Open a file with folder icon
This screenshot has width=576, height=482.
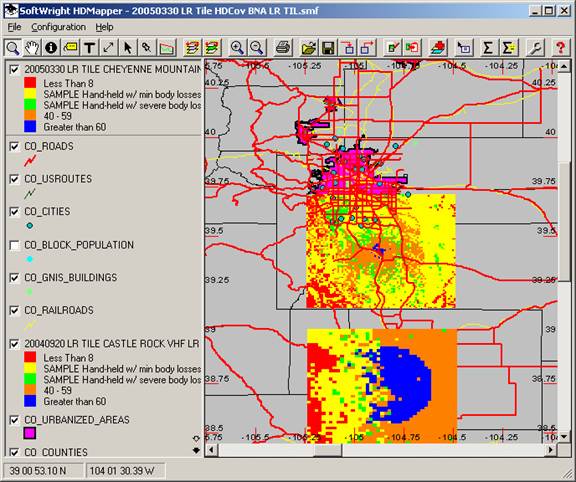(x=309, y=48)
